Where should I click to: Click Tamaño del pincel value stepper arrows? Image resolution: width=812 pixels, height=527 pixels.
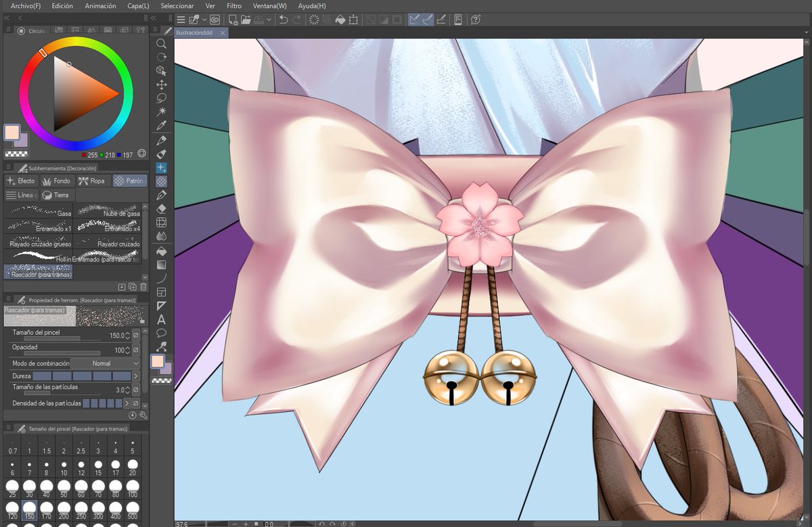(x=128, y=336)
